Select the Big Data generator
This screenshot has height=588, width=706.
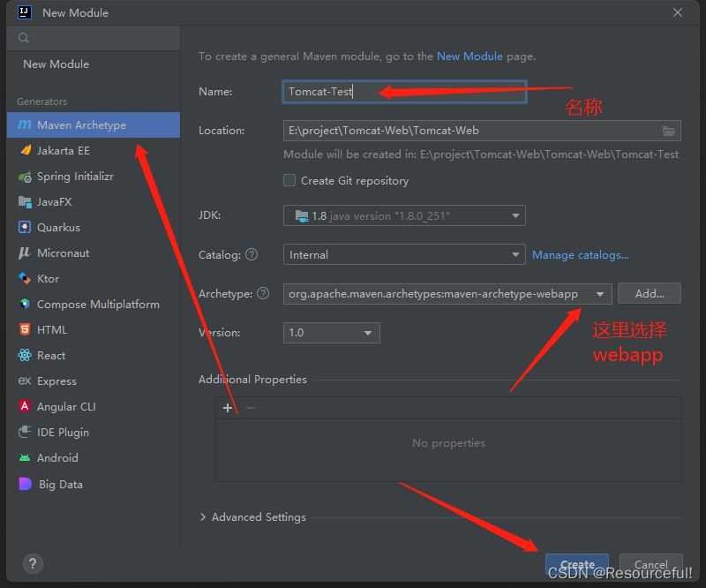94,485
